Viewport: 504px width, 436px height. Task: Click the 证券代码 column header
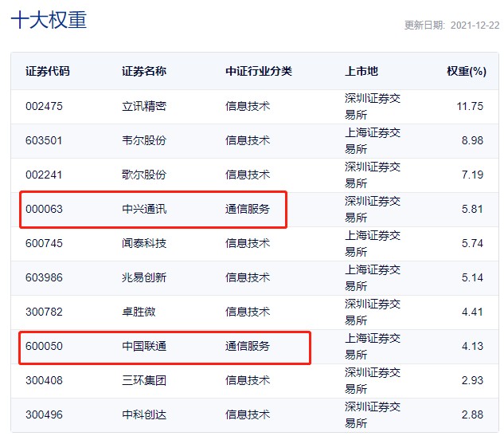click(48, 71)
